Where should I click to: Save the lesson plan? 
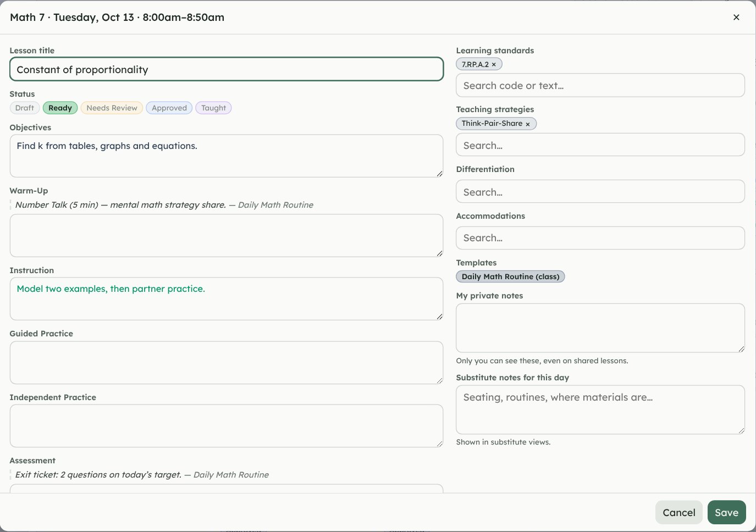726,512
